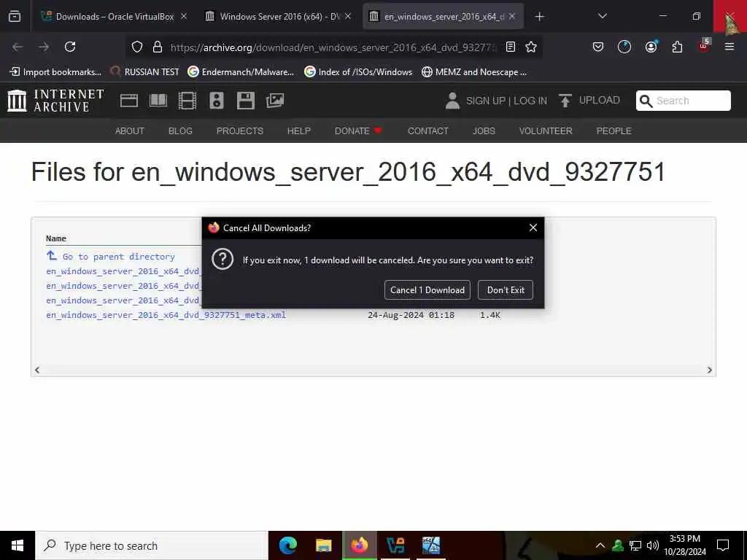This screenshot has width=747, height=560.
Task: Click the archive.org URL address bar
Action: 333,47
